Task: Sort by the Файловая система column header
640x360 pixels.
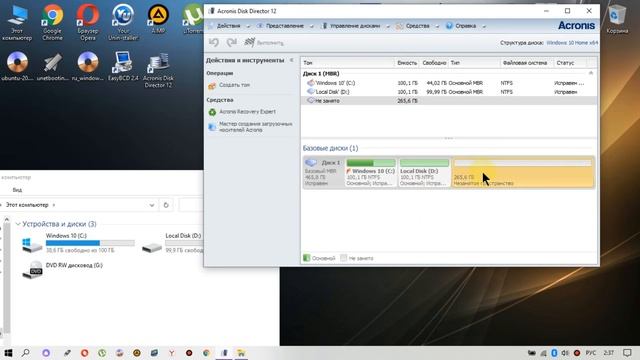Action: (x=527, y=63)
